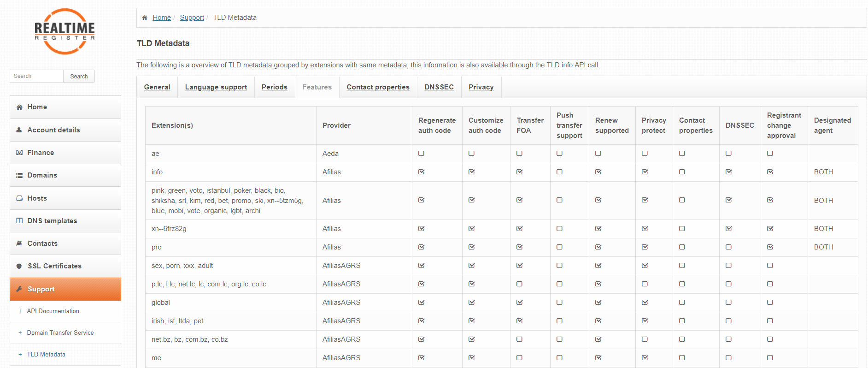This screenshot has width=868, height=368.
Task: Open Domains menu item
Action: click(65, 175)
